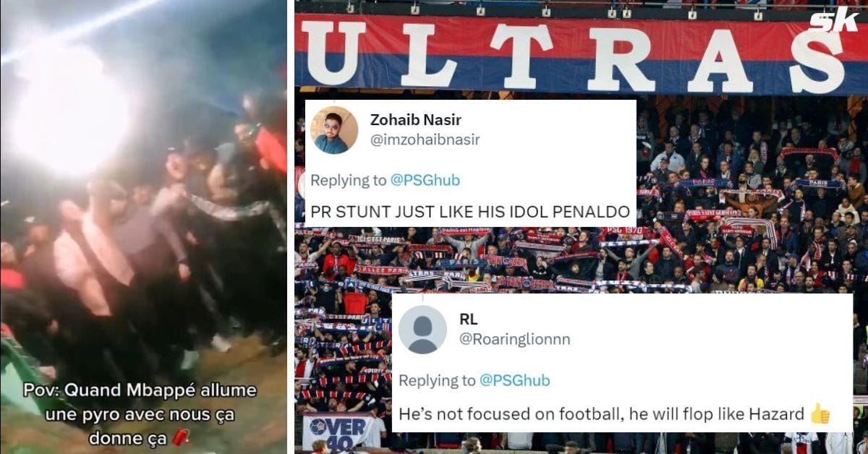
Task: Select the flop like Hazard tweet text
Action: (x=601, y=414)
